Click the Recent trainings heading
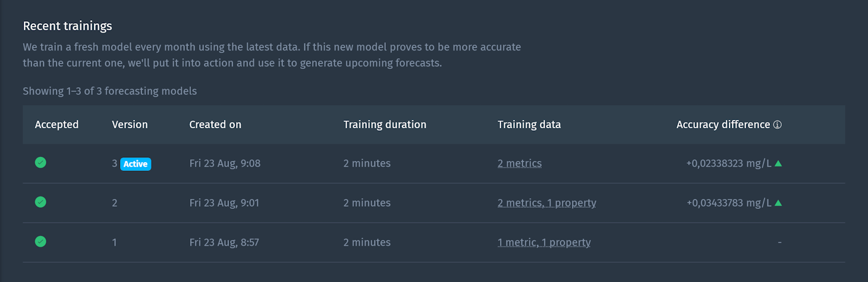The image size is (868, 282). point(67,26)
